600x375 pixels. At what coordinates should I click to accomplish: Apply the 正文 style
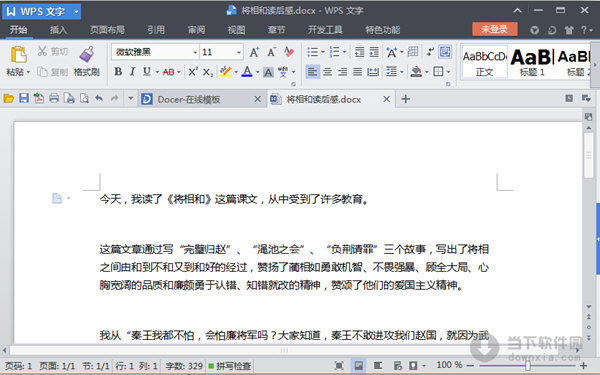pos(485,63)
